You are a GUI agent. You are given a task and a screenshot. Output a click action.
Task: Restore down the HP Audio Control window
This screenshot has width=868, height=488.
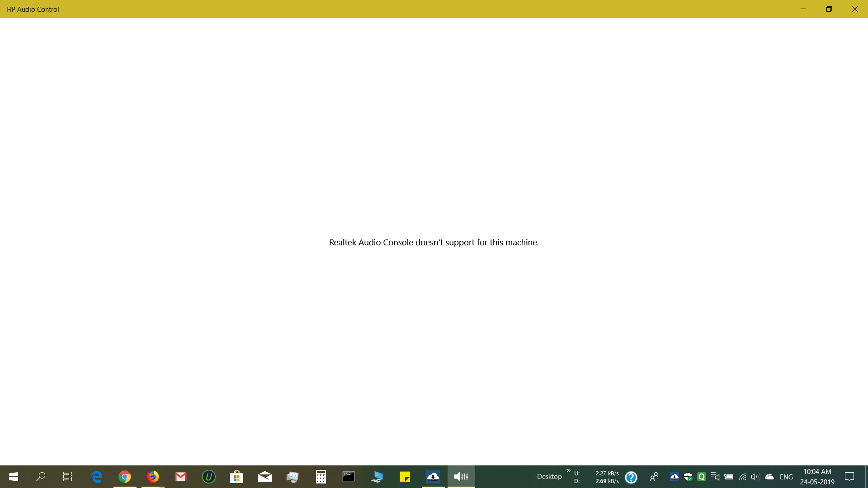coord(829,9)
